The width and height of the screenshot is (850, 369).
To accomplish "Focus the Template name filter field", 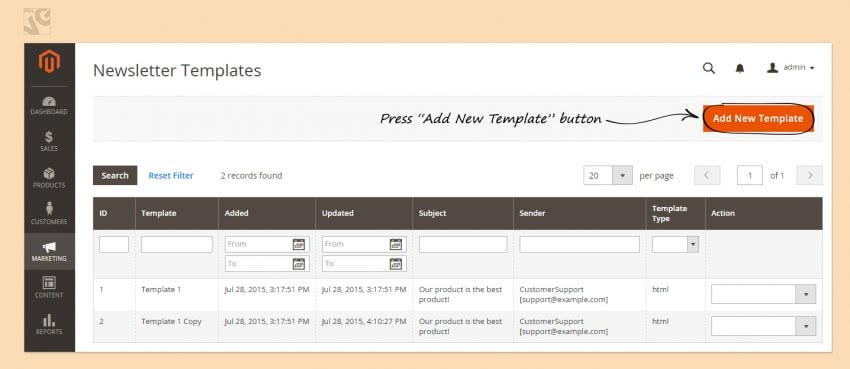I will 177,244.
